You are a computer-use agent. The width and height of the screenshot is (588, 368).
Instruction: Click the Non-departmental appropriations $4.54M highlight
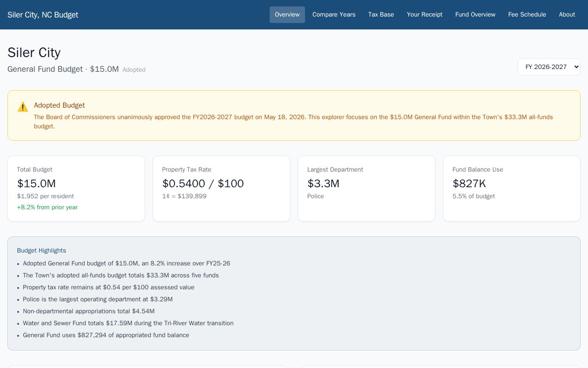[89, 311]
